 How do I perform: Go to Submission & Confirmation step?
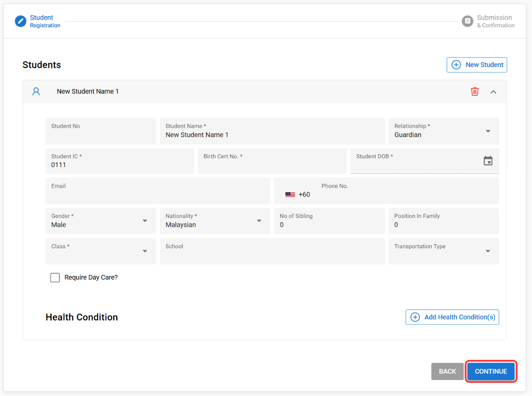pyautogui.click(x=495, y=21)
